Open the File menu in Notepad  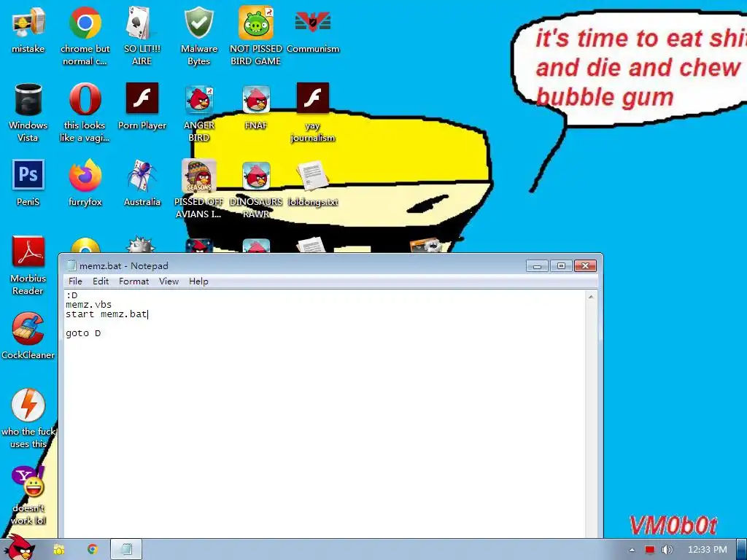(75, 281)
